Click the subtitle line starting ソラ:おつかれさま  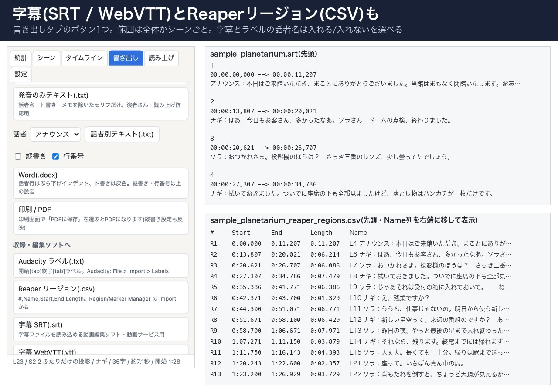tap(331, 157)
